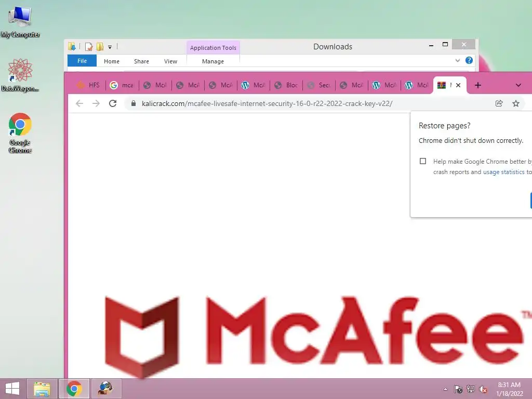Share this page via address bar icon
Viewport: 532px width, 399px height.
click(x=499, y=103)
